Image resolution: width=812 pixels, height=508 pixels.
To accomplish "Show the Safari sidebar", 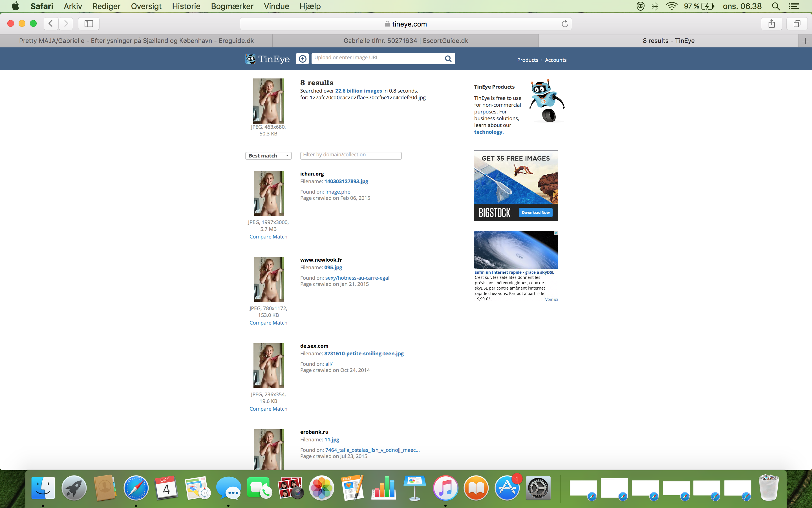I will click(x=89, y=23).
